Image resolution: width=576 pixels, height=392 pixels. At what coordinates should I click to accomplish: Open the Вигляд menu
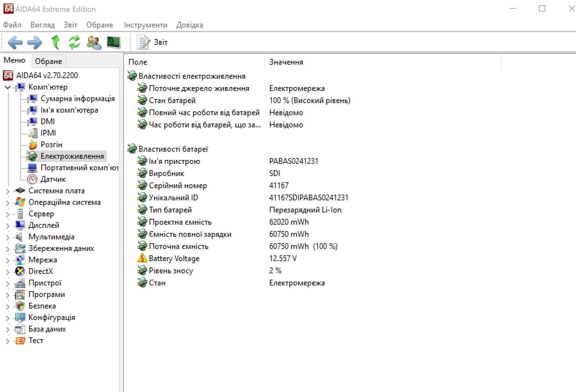click(x=43, y=25)
